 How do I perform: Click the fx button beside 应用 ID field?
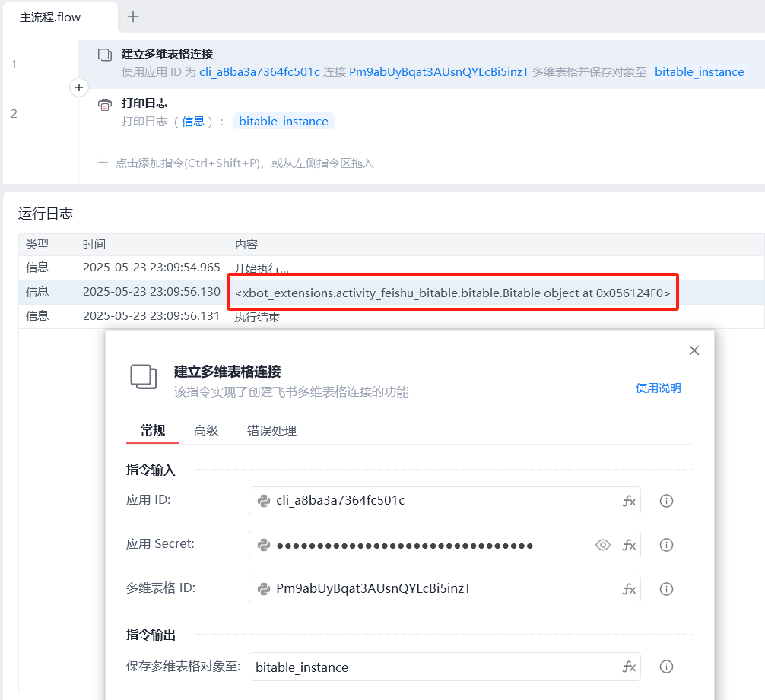(x=629, y=501)
